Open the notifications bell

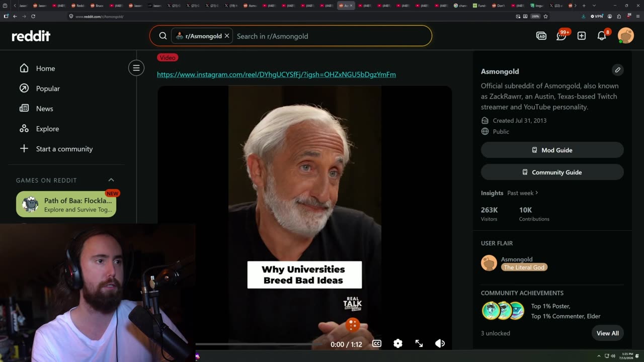(602, 35)
